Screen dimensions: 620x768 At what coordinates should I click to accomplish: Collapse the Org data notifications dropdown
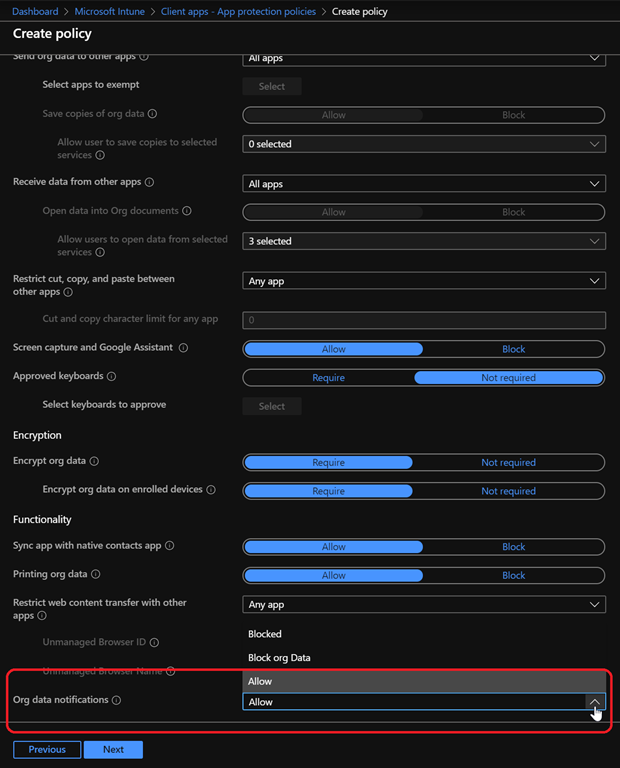point(595,703)
